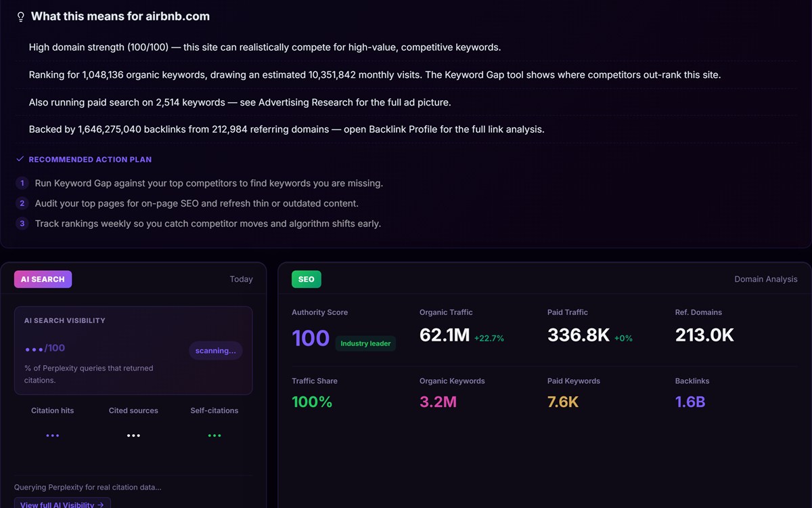This screenshot has height=508, width=812.
Task: Click the RECOMMENDED ACTION PLAN heading
Action: point(90,159)
